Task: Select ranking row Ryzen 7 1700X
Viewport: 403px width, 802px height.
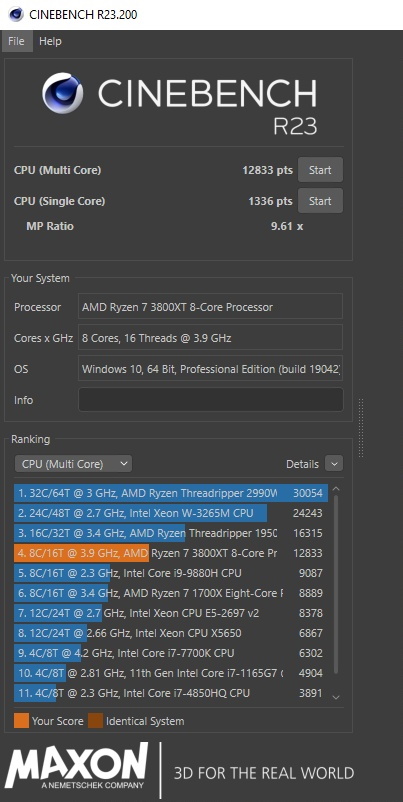Action: point(171,593)
